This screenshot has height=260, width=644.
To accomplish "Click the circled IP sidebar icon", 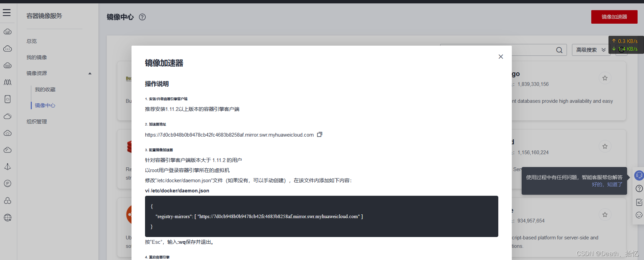I will 7,184.
